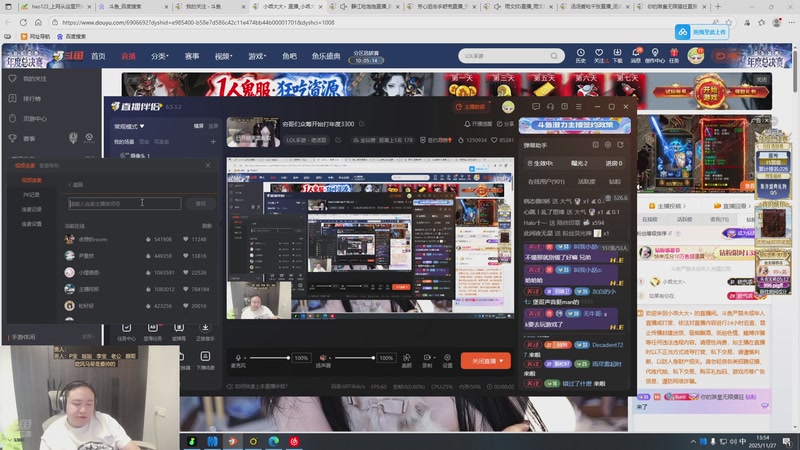Click 刷新 to refresh online list

click(x=207, y=226)
